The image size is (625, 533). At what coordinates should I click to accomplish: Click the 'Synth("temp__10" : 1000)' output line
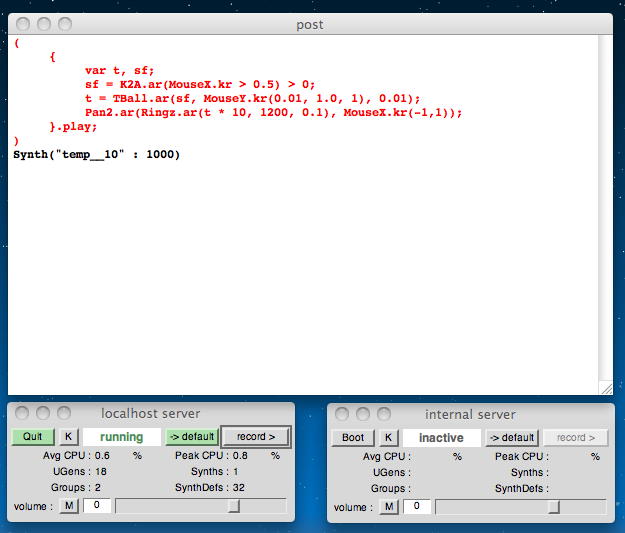[x=96, y=155]
